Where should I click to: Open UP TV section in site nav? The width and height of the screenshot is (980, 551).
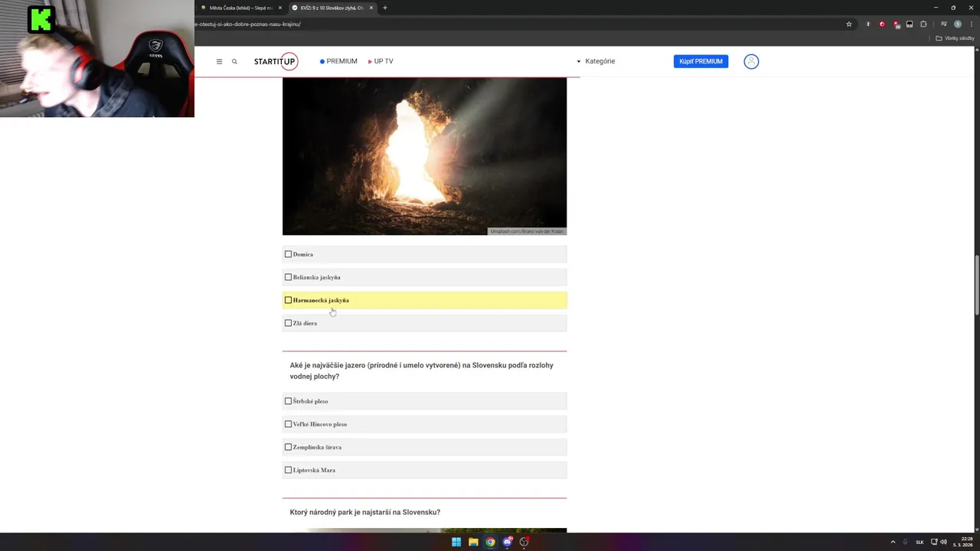pos(381,61)
